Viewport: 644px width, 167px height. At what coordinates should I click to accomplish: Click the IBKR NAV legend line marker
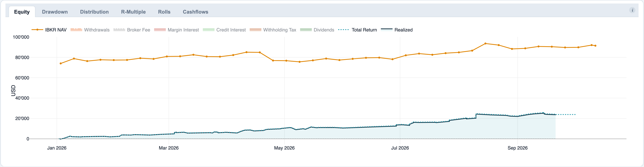coord(37,30)
